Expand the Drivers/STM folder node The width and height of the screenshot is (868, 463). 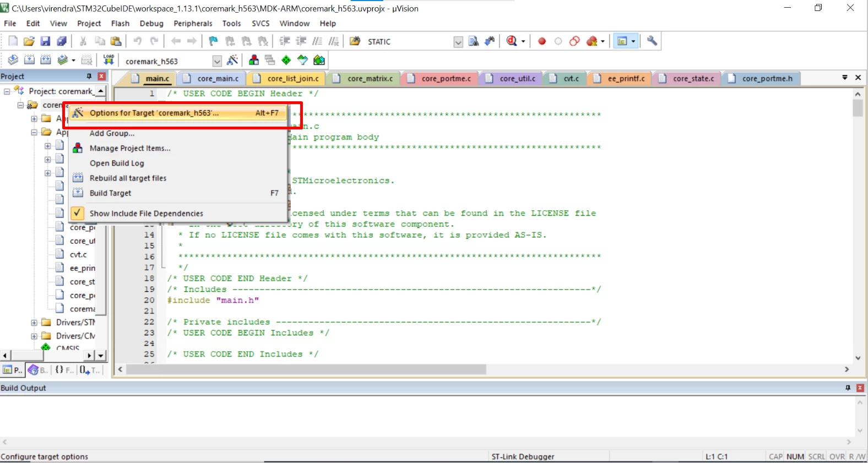34,323
